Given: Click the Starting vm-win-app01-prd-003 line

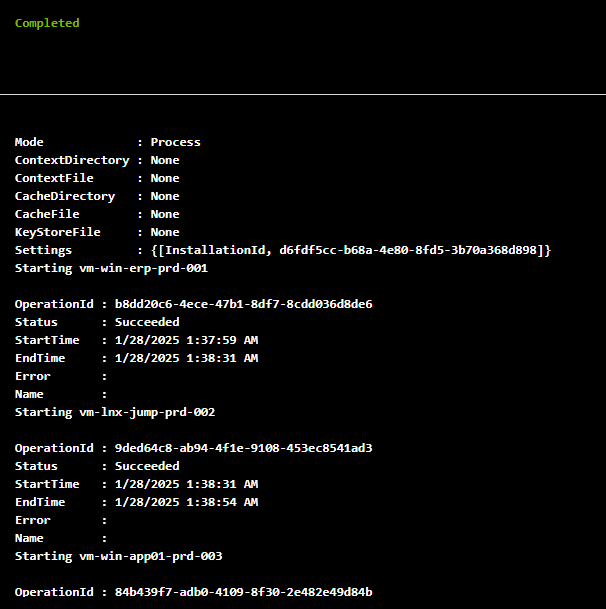Looking at the screenshot, I should click(118, 556).
